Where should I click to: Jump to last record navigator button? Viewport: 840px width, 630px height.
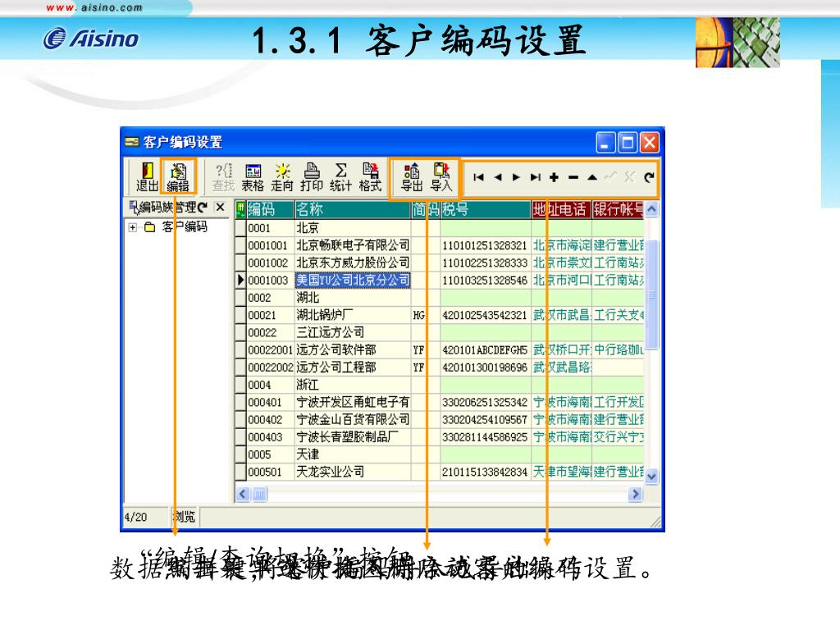point(535,177)
